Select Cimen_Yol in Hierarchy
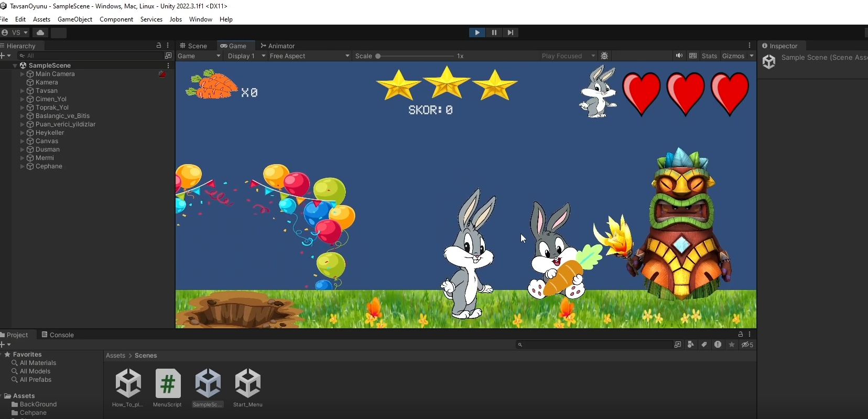 click(x=51, y=99)
